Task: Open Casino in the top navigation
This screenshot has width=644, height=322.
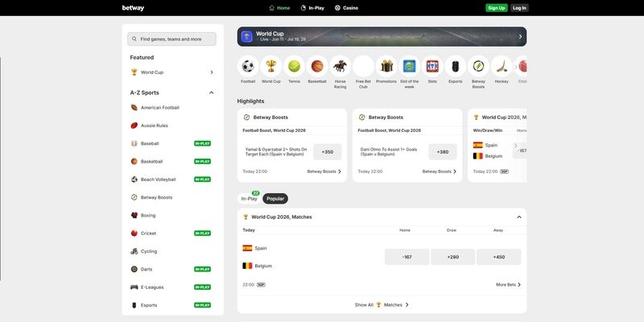Action: coord(346,8)
